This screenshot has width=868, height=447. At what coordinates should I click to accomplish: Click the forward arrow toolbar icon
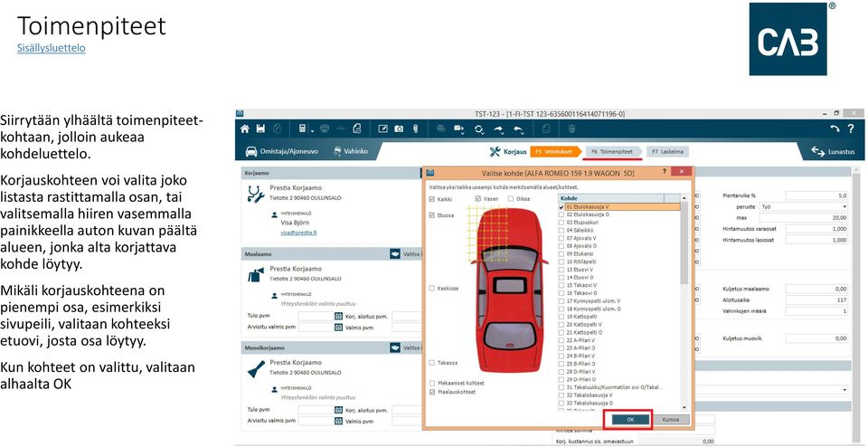point(499,128)
